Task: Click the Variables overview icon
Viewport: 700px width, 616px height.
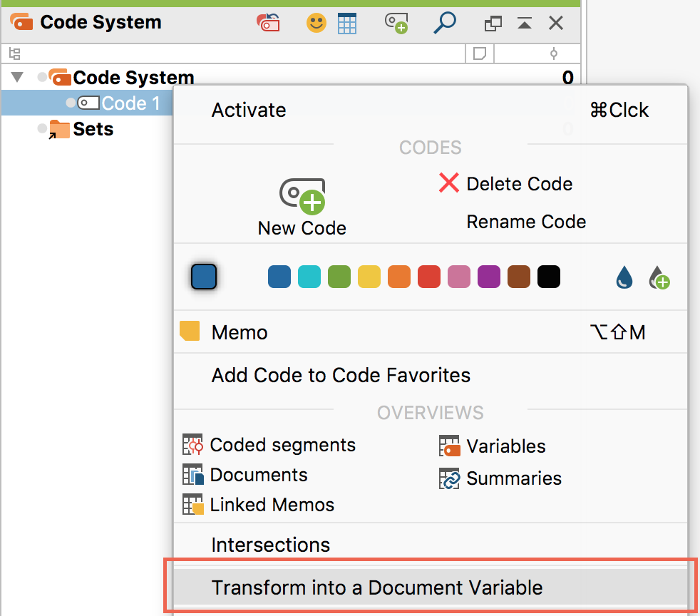Action: (x=450, y=446)
